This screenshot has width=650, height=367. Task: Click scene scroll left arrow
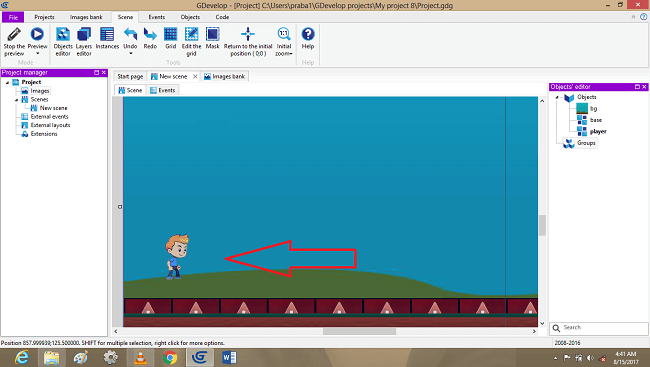click(116, 331)
